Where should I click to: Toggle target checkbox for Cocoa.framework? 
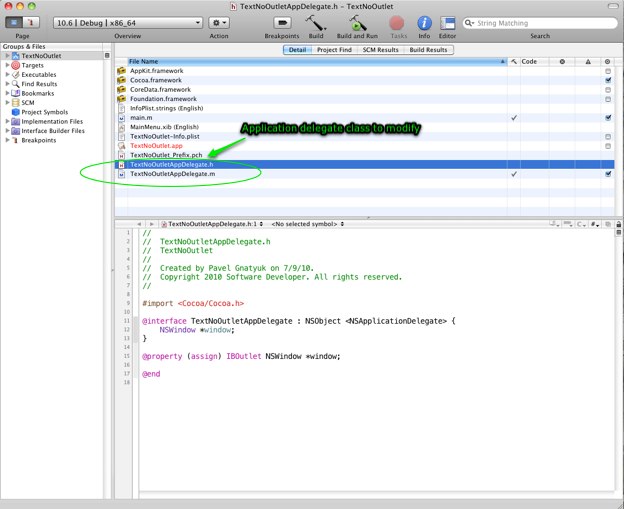pos(608,80)
